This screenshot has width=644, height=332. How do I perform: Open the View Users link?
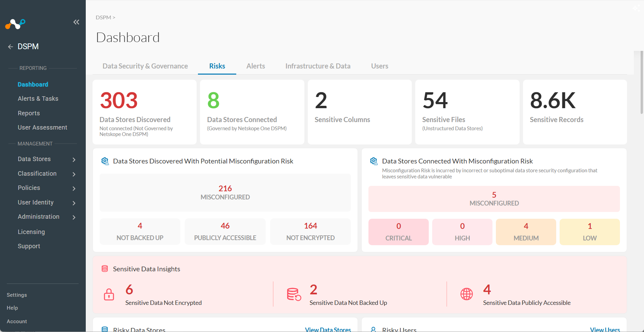tap(605, 329)
